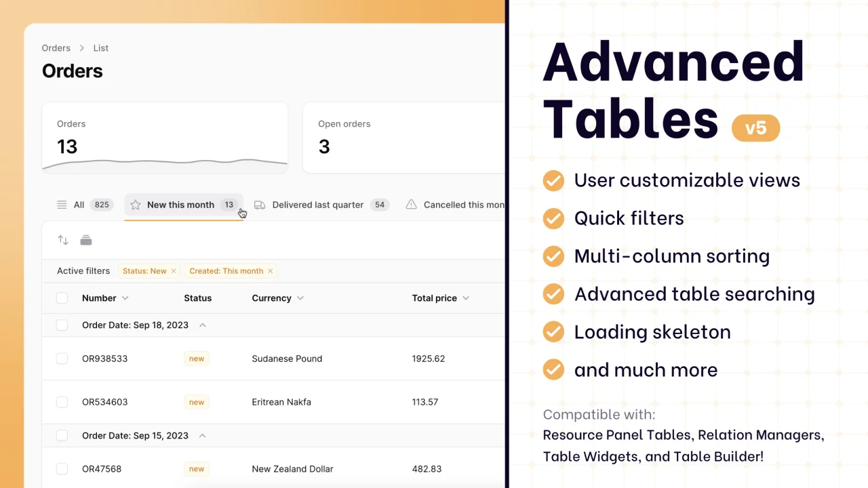
Task: Dismiss the Created: This month filter badge
Action: 270,270
